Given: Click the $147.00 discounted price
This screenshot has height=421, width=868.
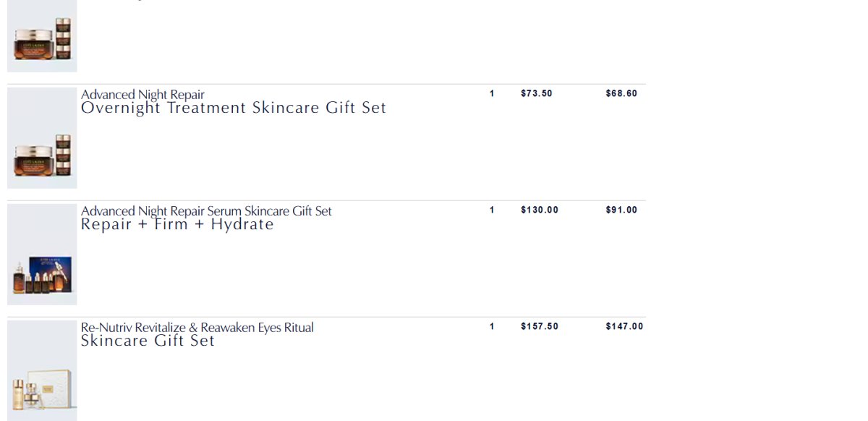Looking at the screenshot, I should 624,326.
